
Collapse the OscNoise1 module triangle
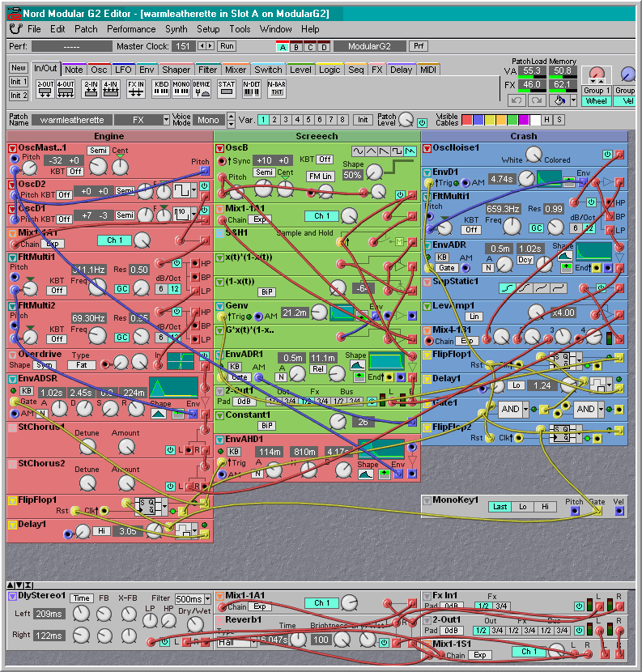coord(427,149)
